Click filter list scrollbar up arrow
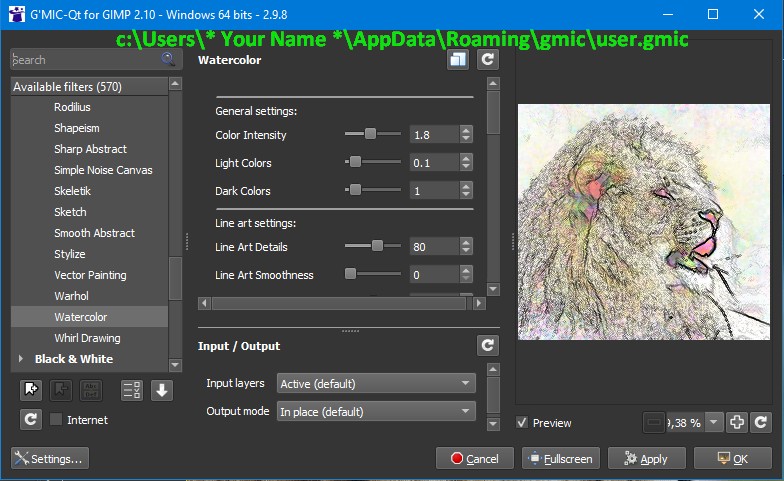This screenshot has height=481, width=784. pos(175,84)
